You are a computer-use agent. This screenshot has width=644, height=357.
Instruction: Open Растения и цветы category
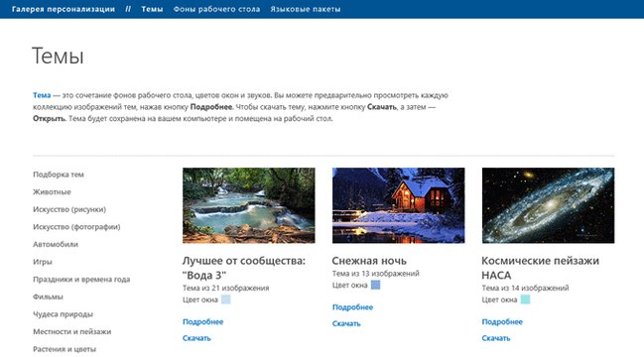(x=64, y=349)
